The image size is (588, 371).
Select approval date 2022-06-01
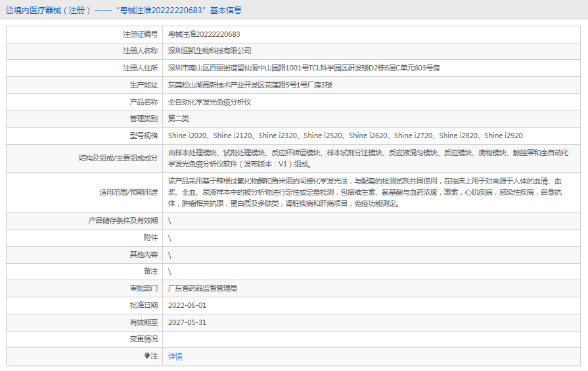coord(187,305)
